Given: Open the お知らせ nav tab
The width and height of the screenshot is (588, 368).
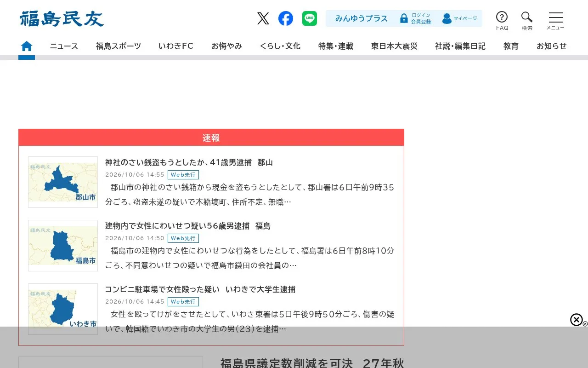Looking at the screenshot, I should [552, 46].
